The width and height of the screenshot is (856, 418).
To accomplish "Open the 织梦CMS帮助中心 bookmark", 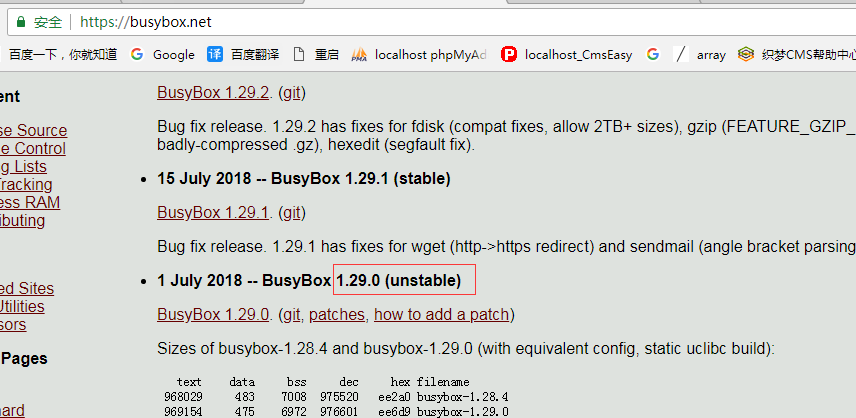I will [809, 55].
